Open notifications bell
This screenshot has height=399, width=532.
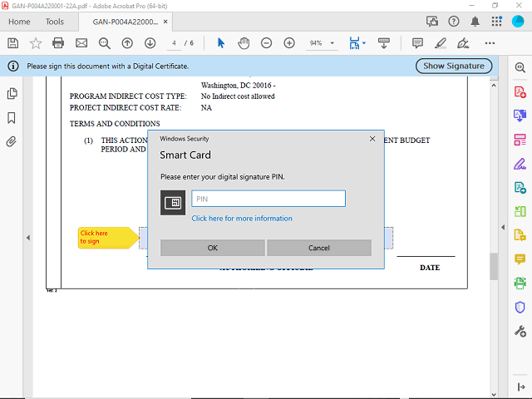(475, 22)
